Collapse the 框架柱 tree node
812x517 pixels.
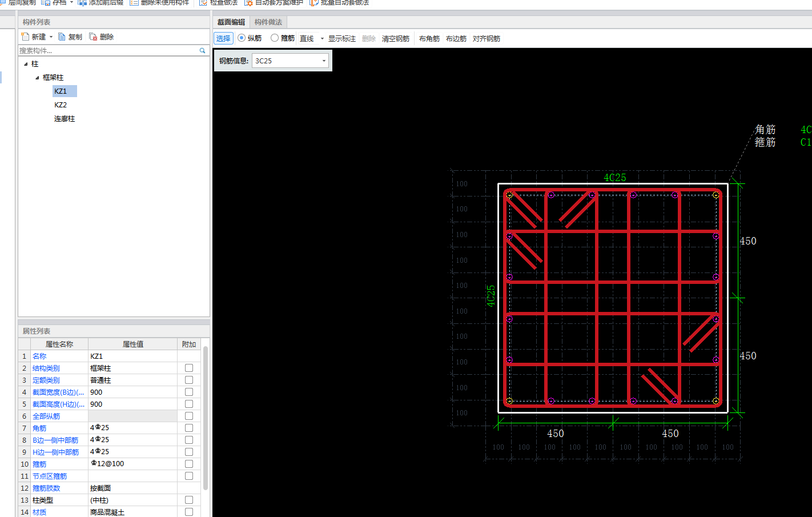coord(37,78)
